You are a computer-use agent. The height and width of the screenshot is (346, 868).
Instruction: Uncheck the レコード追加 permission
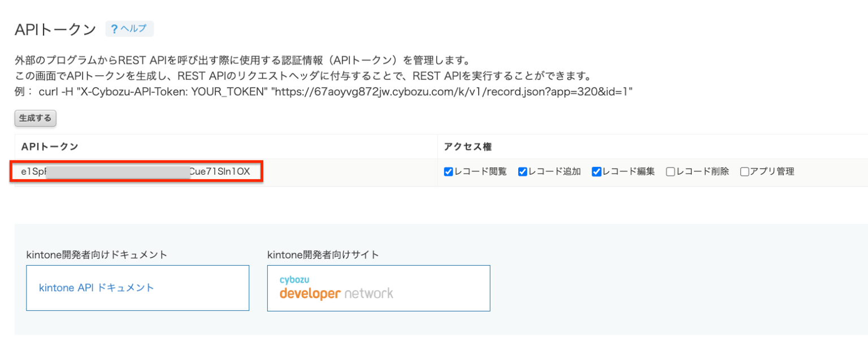coord(523,171)
